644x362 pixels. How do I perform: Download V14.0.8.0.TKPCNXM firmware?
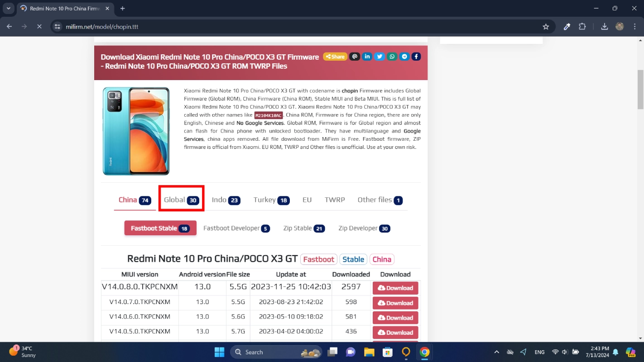pos(395,288)
